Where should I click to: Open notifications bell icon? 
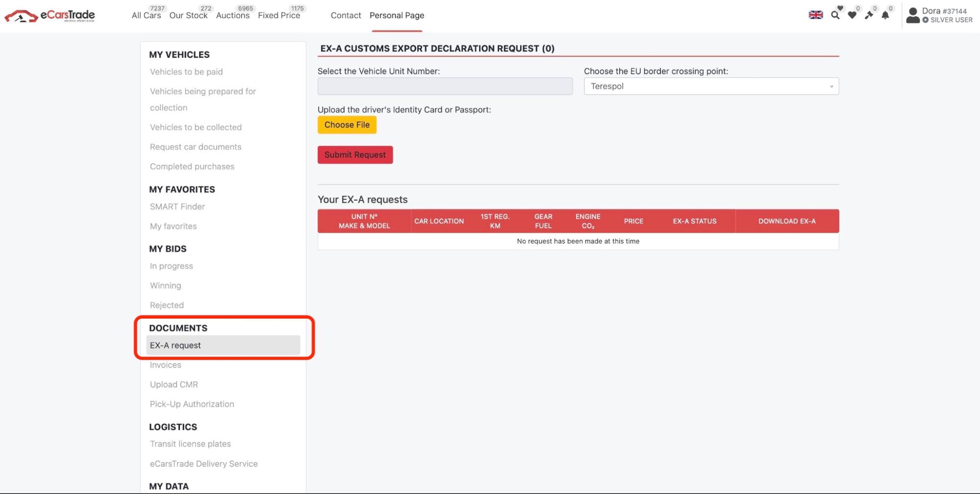[x=885, y=15]
